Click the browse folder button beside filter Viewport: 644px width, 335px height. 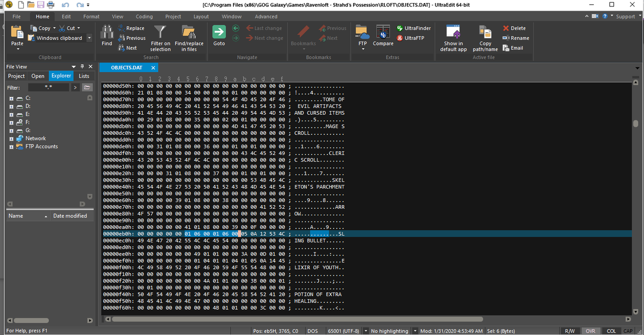pos(87,88)
